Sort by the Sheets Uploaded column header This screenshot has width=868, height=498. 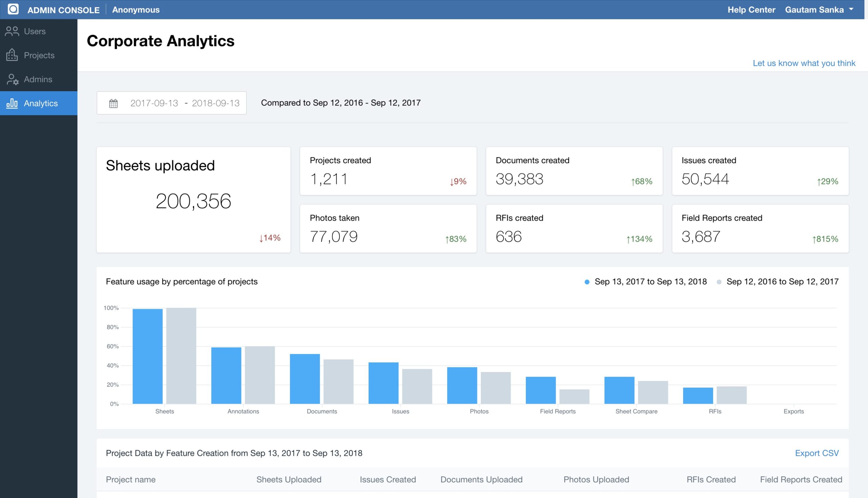click(x=289, y=479)
